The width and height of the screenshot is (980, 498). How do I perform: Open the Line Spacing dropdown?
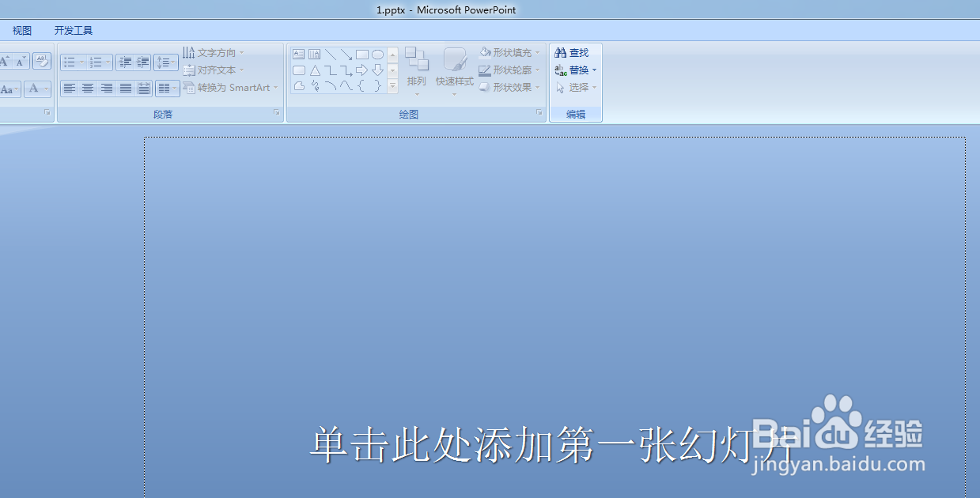[x=166, y=62]
